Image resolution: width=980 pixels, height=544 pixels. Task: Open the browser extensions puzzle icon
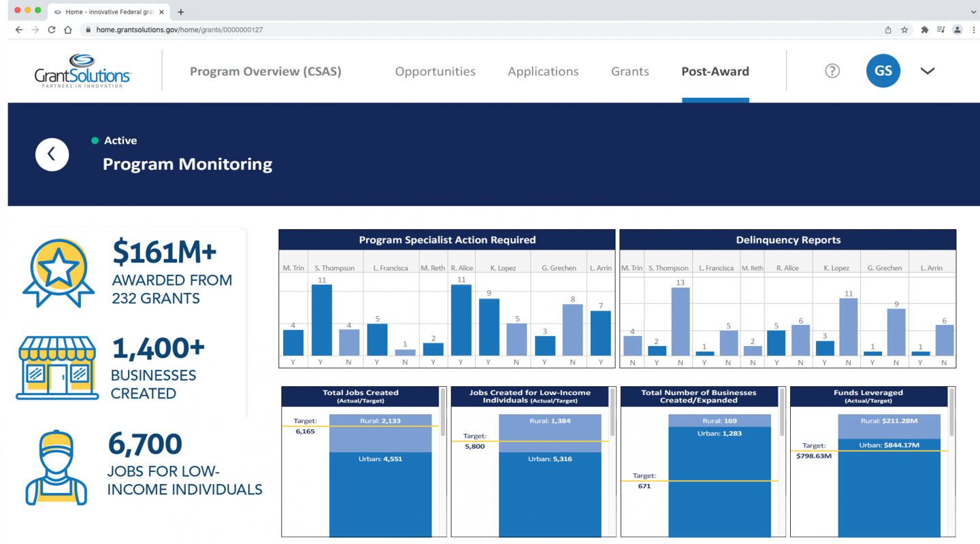pyautogui.click(x=924, y=30)
